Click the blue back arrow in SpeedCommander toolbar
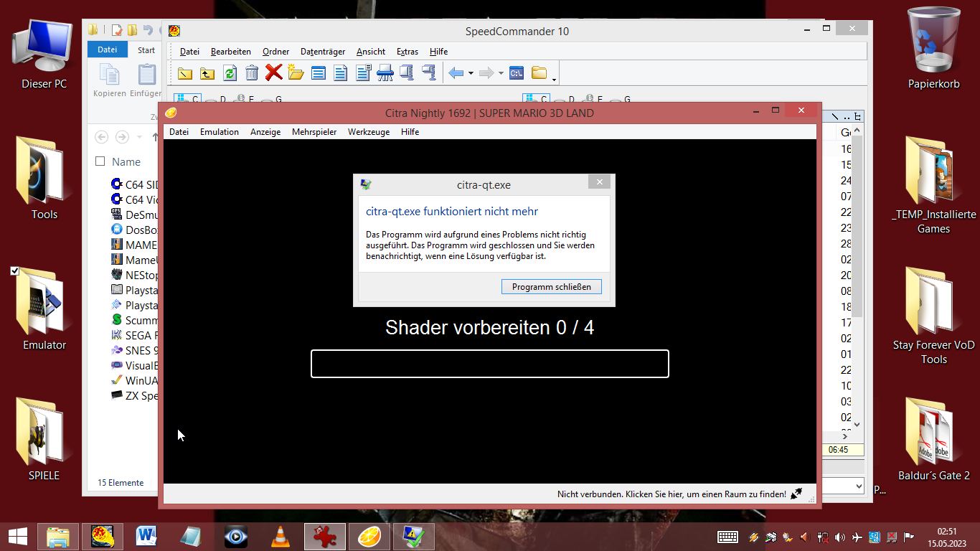980x551 pixels. (x=456, y=72)
